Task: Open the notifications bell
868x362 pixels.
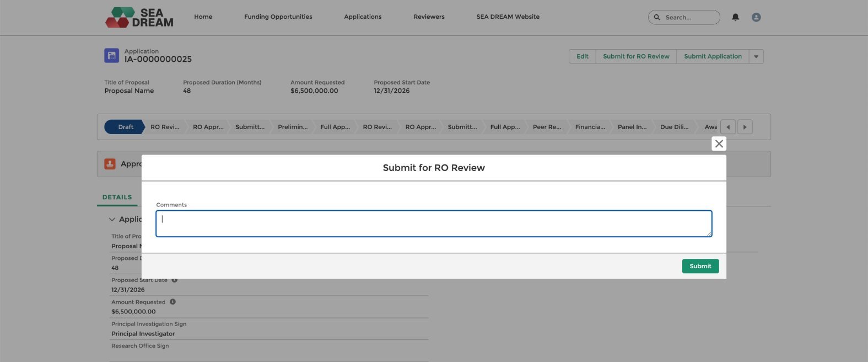Action: (x=735, y=17)
